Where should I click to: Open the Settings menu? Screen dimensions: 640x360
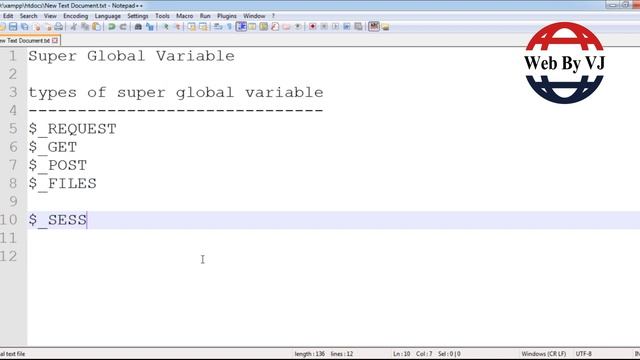138,16
